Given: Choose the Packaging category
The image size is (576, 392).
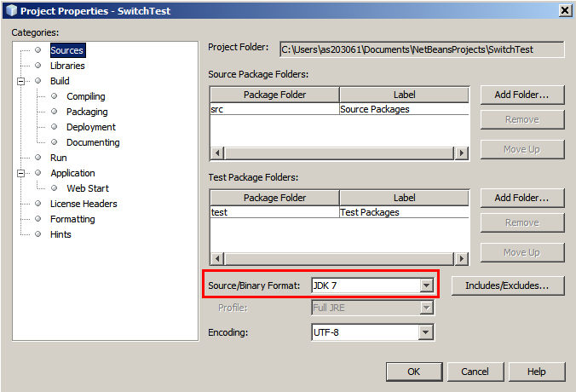Looking at the screenshot, I should pos(87,112).
